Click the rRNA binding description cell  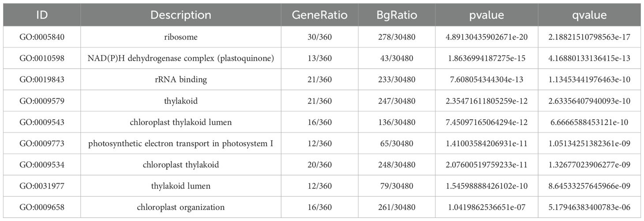(181, 80)
